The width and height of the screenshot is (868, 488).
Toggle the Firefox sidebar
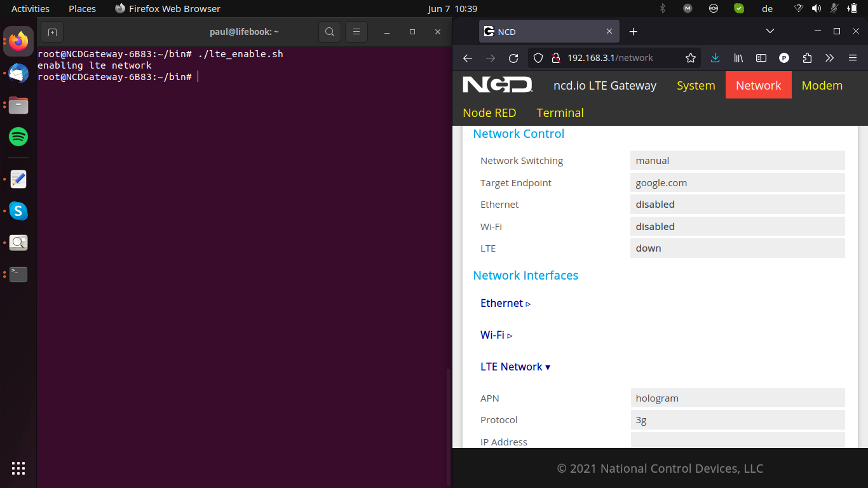click(x=761, y=58)
